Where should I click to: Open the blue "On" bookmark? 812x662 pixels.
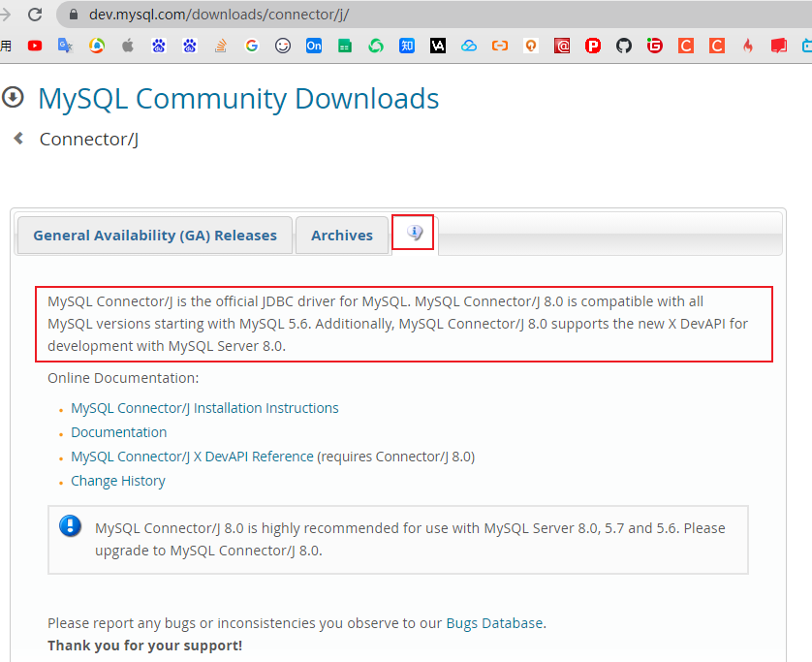[314, 47]
